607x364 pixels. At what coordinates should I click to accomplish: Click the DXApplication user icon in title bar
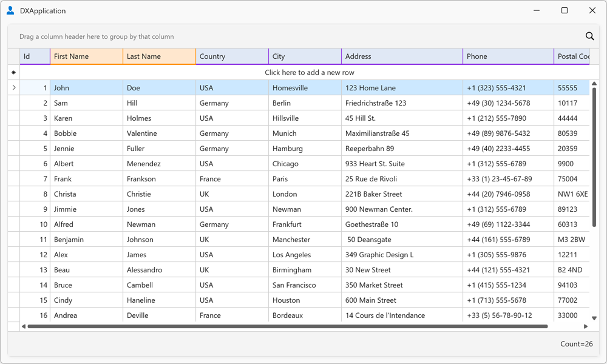click(10, 10)
